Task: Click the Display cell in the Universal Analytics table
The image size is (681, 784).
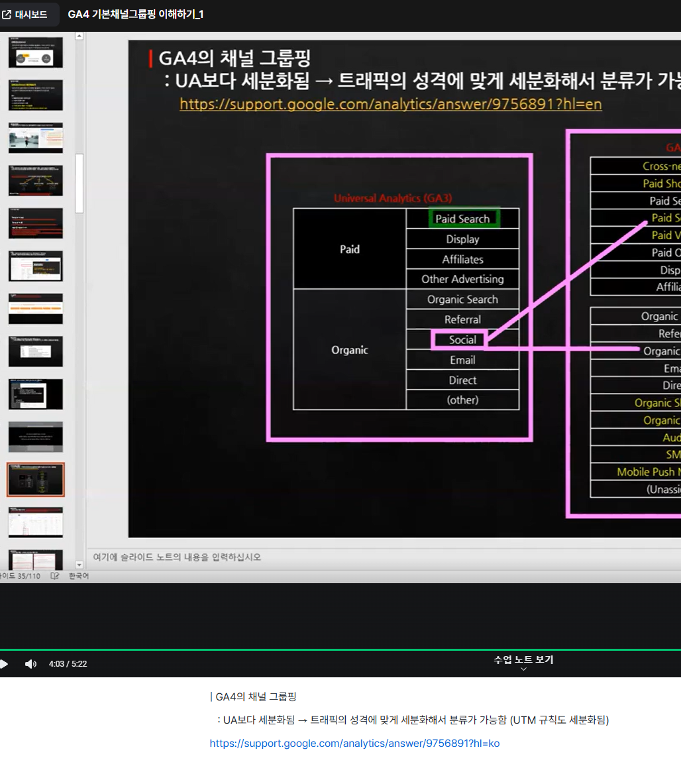Action: tap(462, 239)
